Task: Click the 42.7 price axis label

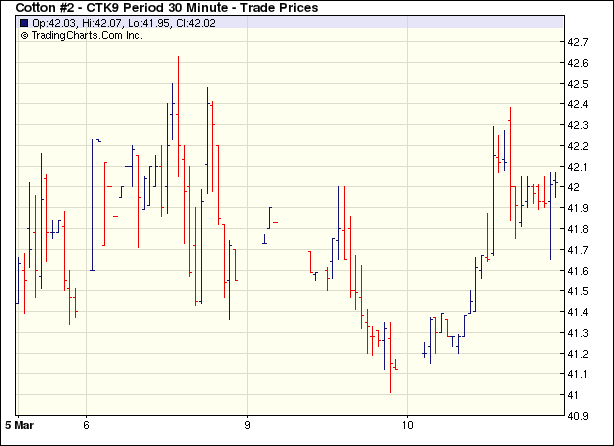Action: (x=578, y=43)
